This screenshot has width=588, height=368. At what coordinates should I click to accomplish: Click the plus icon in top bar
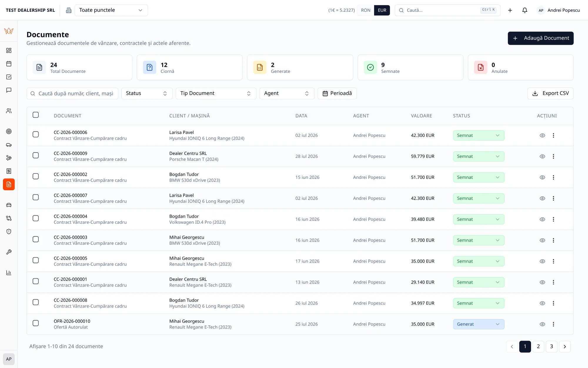510,10
